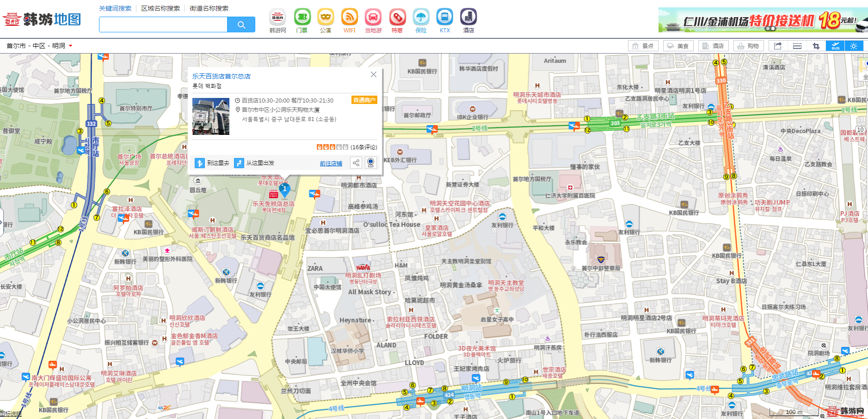Toggle the 景点 attractions filter
The height and width of the screenshot is (419, 868).
643,46
